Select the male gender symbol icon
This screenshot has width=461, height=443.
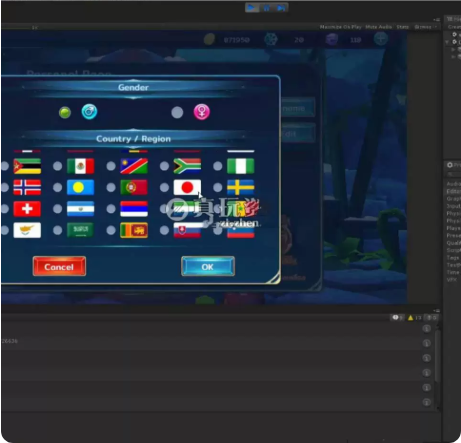(89, 112)
